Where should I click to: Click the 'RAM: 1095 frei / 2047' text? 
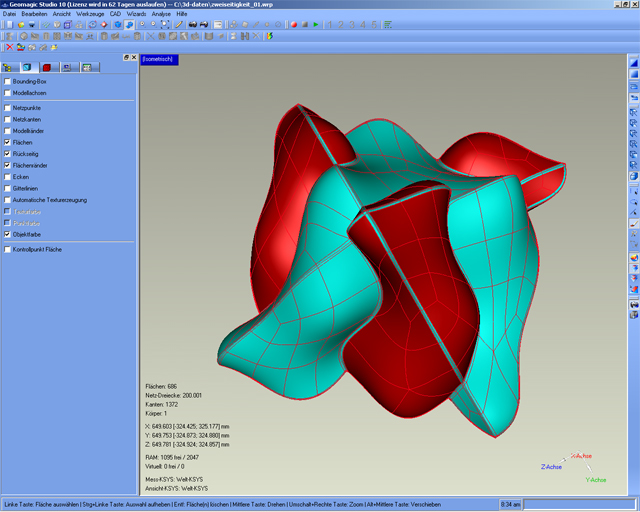(172, 457)
